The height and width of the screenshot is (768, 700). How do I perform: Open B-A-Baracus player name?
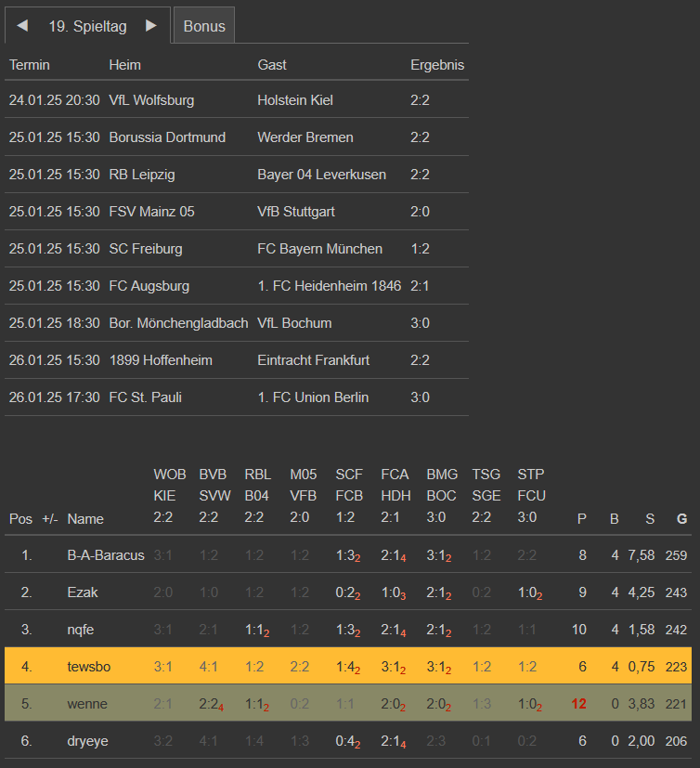tap(106, 555)
